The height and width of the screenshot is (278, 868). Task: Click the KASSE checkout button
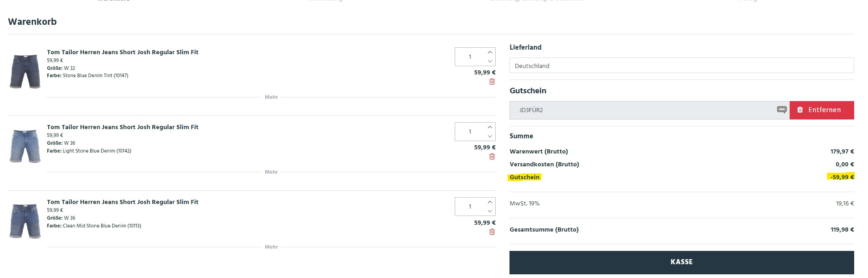[x=682, y=261]
